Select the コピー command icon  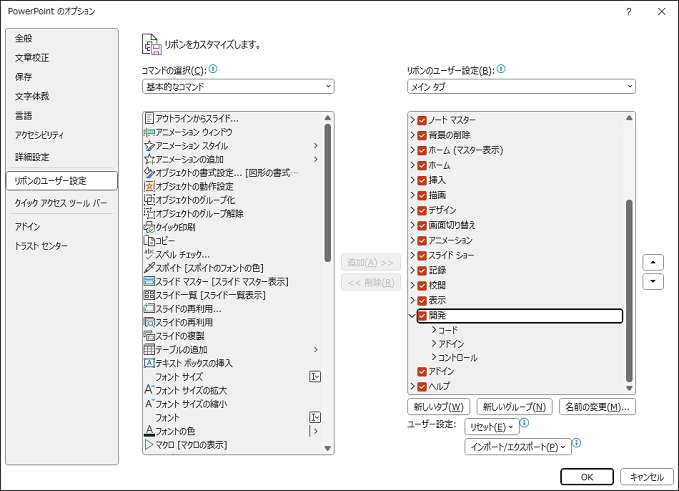pos(149,240)
